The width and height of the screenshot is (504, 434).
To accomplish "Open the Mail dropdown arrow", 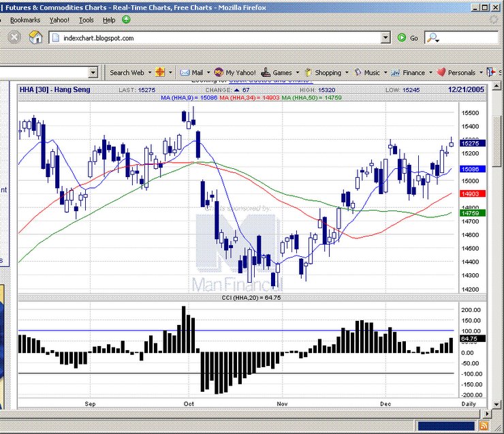I will [208, 73].
